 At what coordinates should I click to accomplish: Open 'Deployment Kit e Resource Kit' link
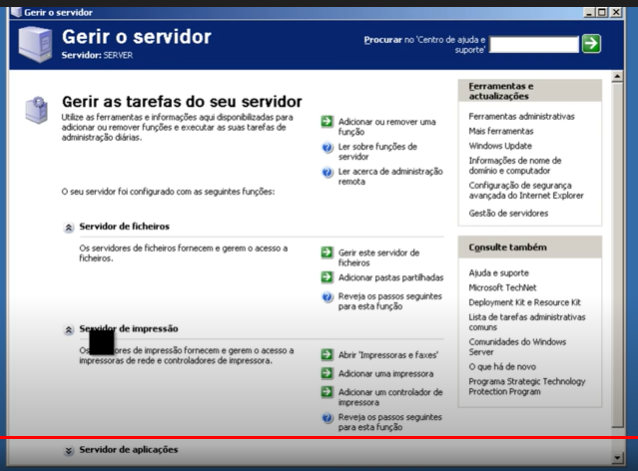point(524,302)
